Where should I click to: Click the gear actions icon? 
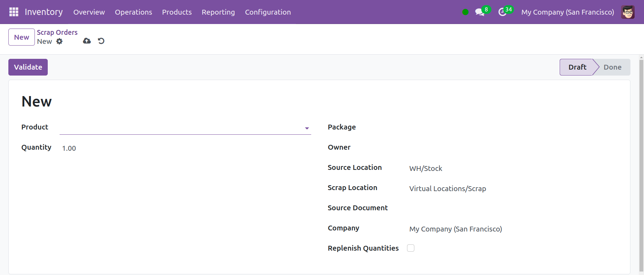(x=60, y=41)
